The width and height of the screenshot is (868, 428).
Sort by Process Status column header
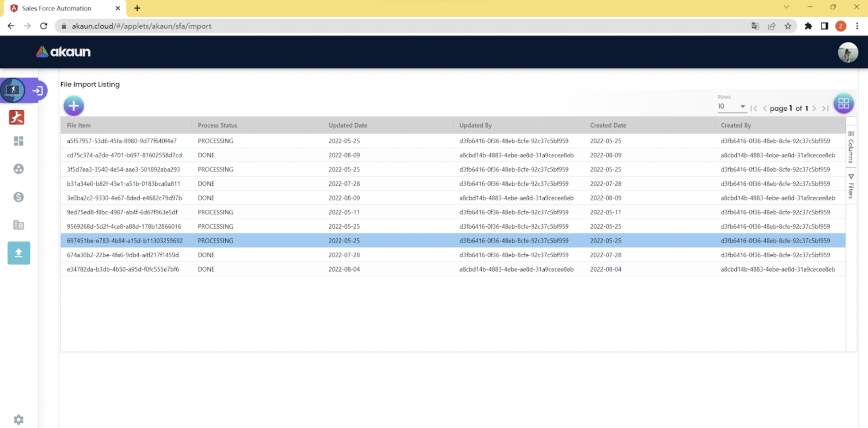tap(217, 125)
